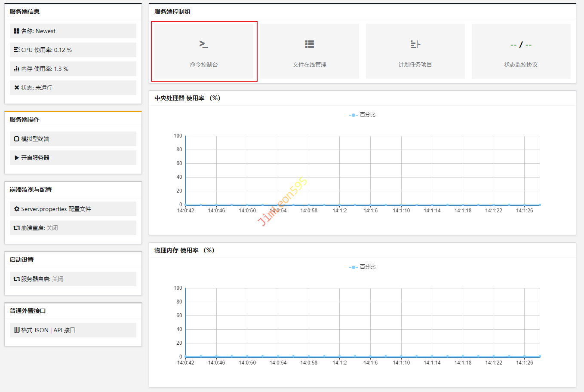Screen dimensions: 584x392
Task: Toggle 服务器自启 auto-start setting
Action: coord(58,279)
